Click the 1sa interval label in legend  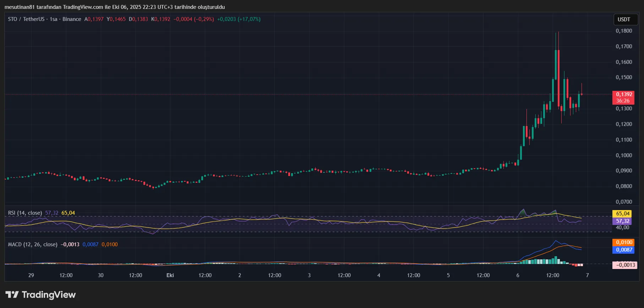pyautogui.click(x=54, y=19)
